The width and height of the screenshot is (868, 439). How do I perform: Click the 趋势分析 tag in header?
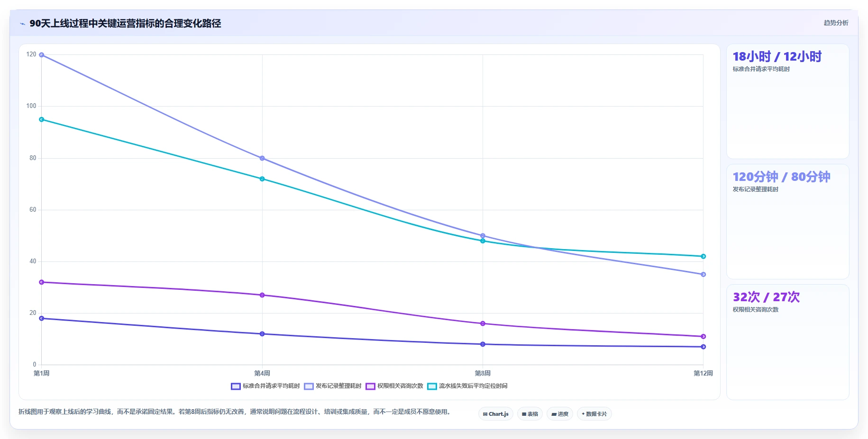pyautogui.click(x=836, y=23)
